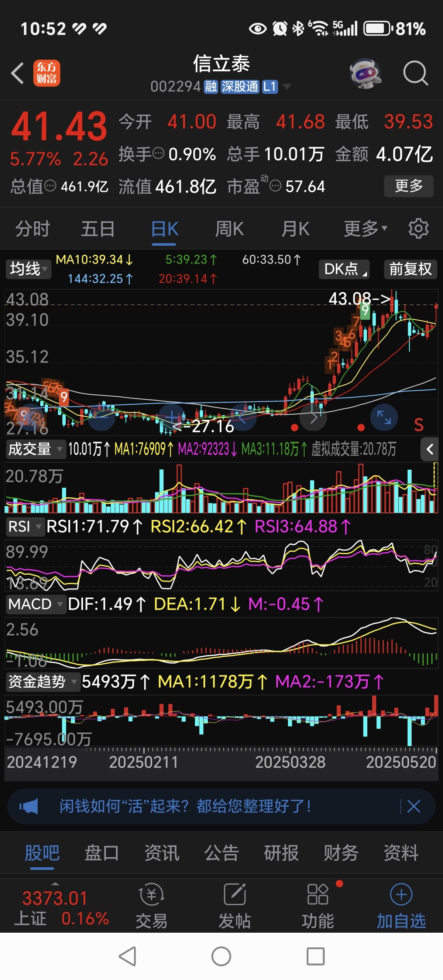Tap MA10:39.34 moving average value
The image size is (443, 980).
[x=94, y=260]
